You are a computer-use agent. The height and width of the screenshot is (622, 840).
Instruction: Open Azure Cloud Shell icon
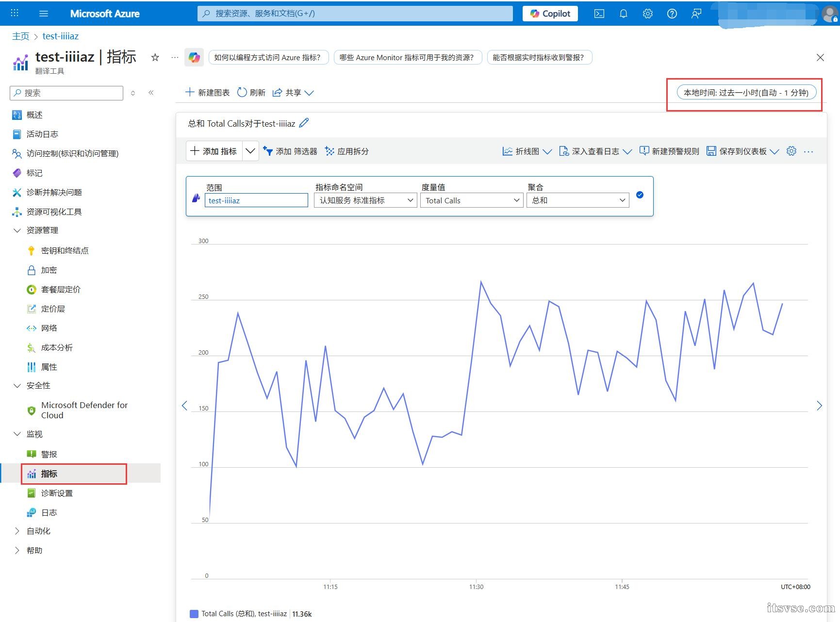[599, 14]
